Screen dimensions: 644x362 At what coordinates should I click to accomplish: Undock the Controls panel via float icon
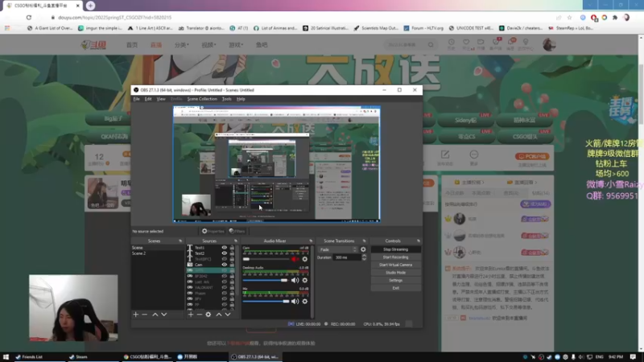click(x=419, y=241)
